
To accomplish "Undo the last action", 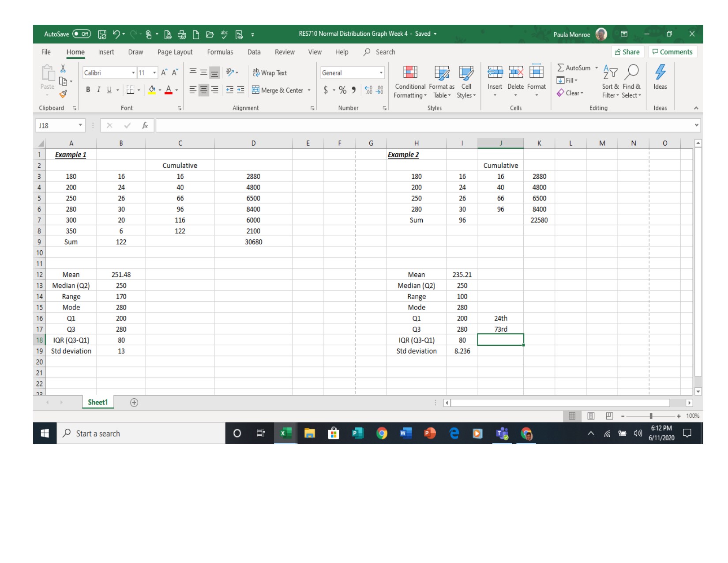I will pos(116,34).
